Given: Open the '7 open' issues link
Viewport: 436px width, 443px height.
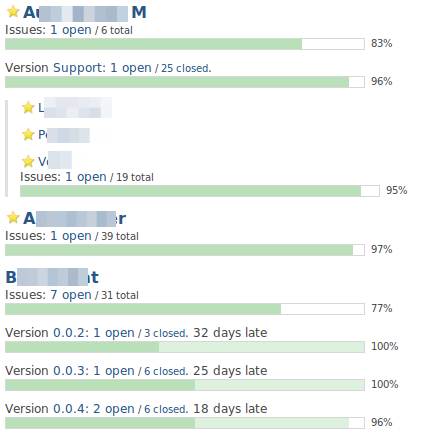Looking at the screenshot, I should (71, 295).
